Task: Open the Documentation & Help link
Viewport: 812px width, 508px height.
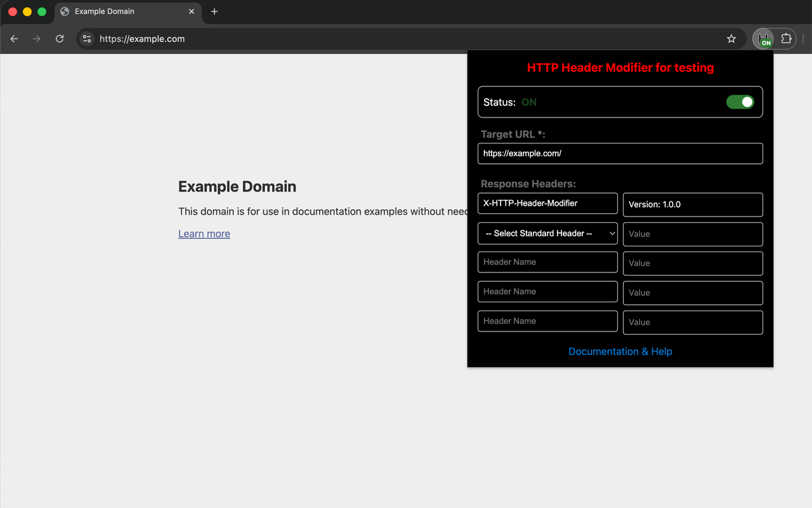Action: 620,352
